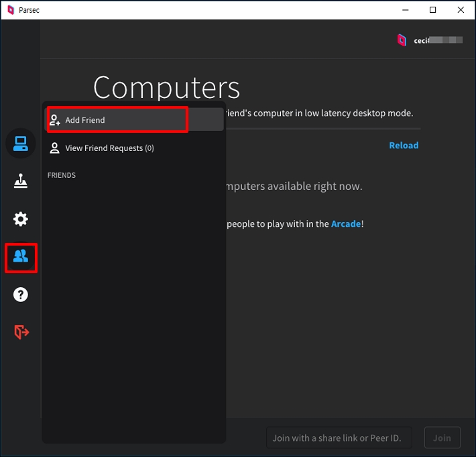Click the Reload link
Image resolution: width=476 pixels, height=457 pixels.
404,145
